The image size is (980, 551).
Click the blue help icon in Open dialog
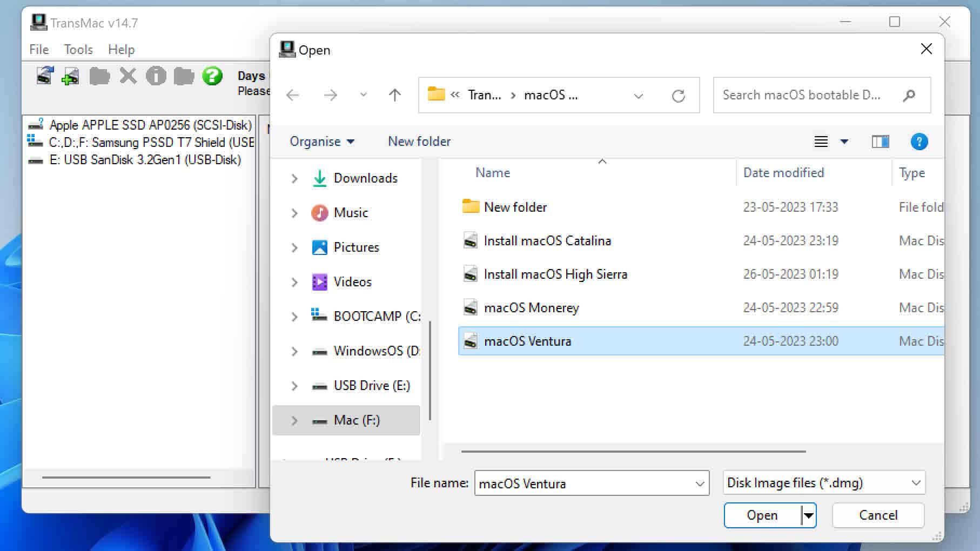919,142
